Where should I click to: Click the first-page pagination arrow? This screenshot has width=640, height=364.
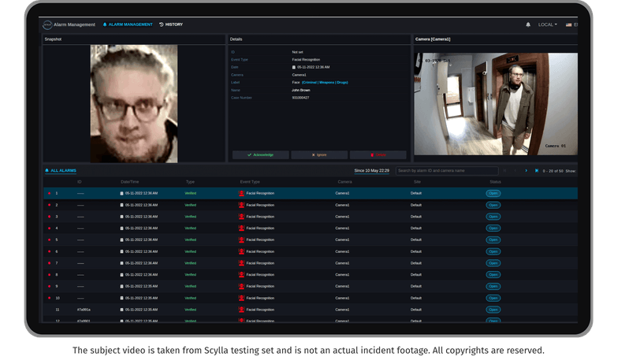click(505, 170)
